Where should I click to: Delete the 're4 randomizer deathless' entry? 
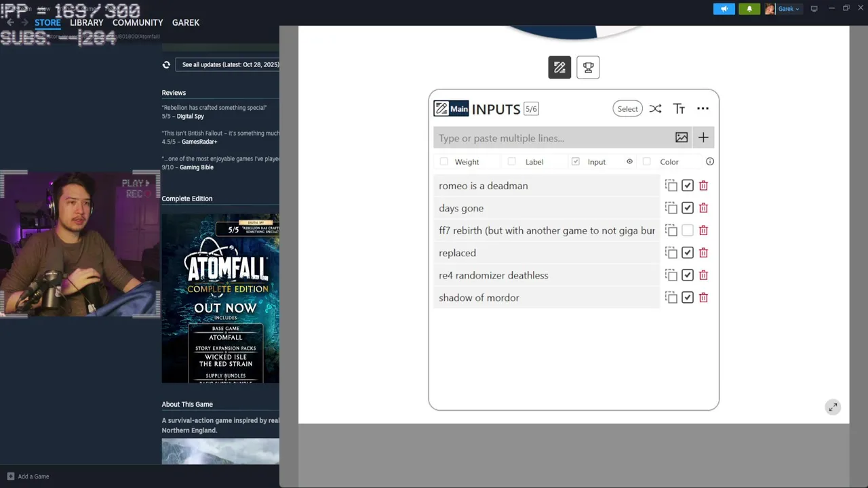(703, 274)
